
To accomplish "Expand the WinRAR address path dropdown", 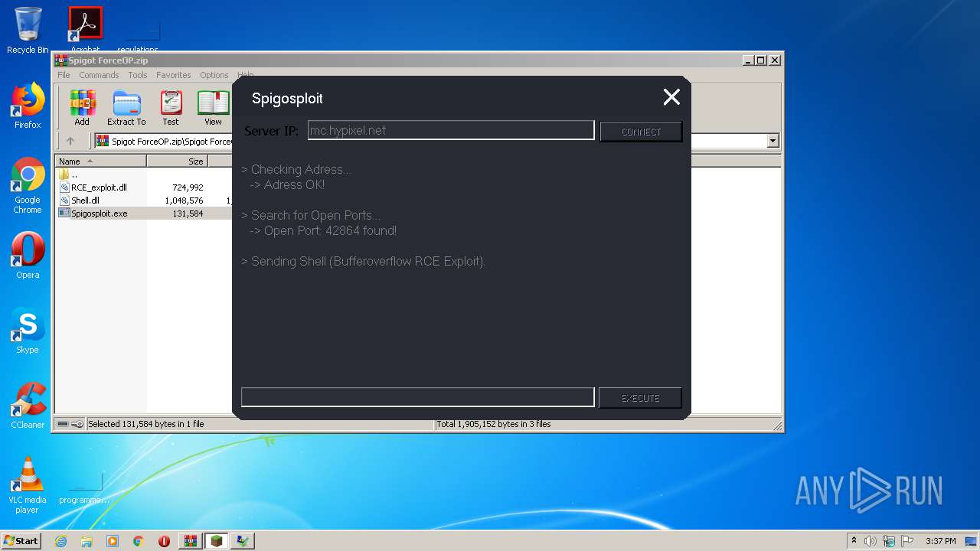I will (x=773, y=141).
